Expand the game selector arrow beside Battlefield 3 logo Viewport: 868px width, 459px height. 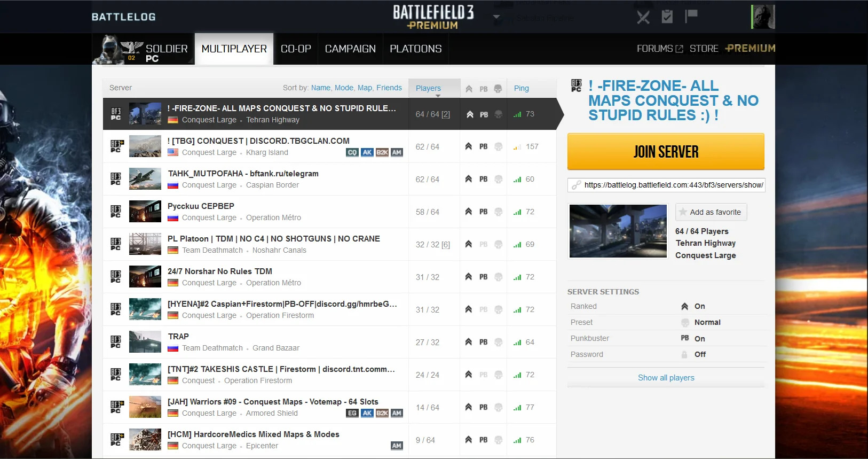click(496, 17)
